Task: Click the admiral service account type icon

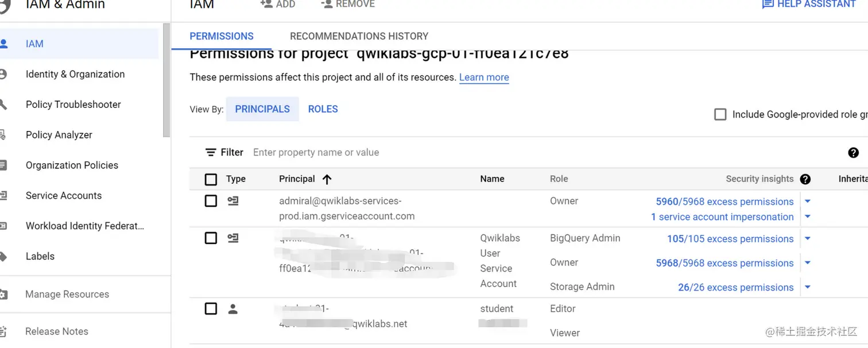Action: click(x=232, y=201)
